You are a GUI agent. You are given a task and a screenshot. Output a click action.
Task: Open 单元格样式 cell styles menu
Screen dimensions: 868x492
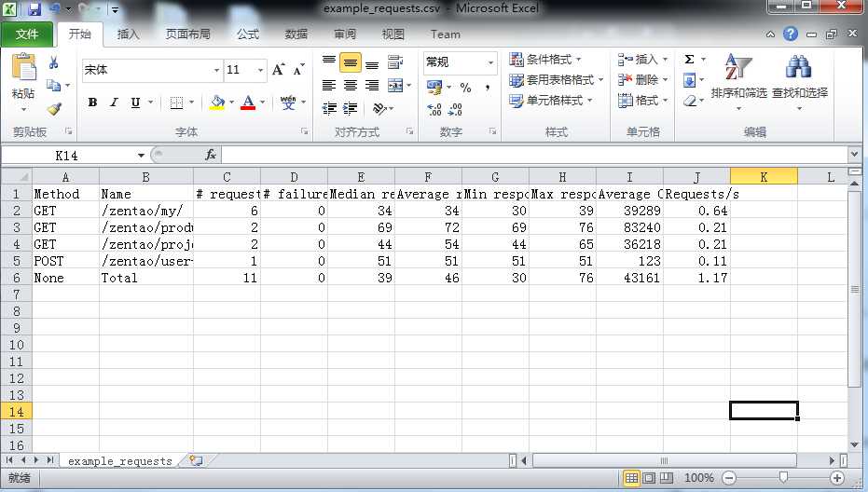click(x=550, y=101)
